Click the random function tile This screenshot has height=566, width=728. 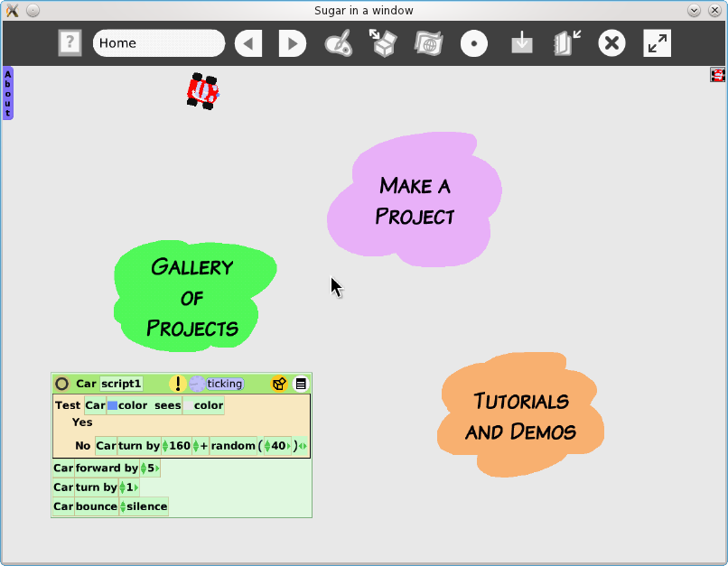pos(233,446)
